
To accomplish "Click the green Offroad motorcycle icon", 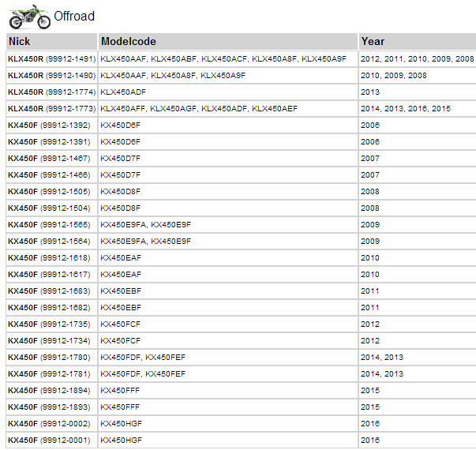I will [28, 14].
